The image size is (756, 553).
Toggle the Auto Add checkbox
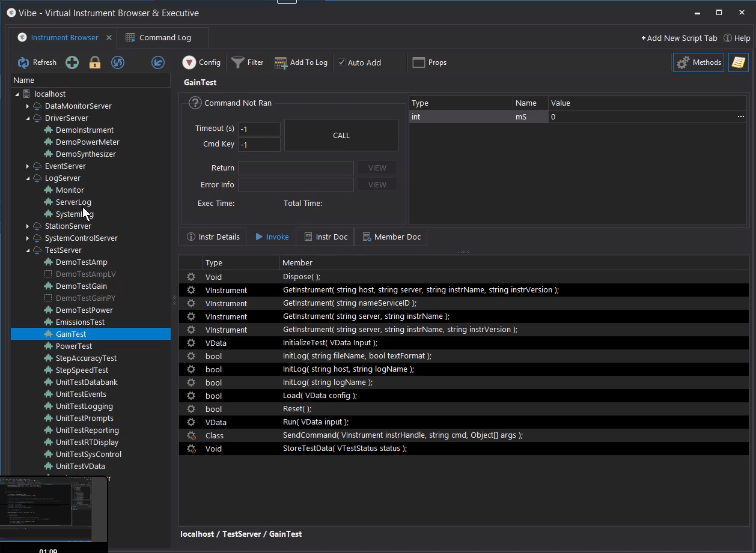click(341, 62)
